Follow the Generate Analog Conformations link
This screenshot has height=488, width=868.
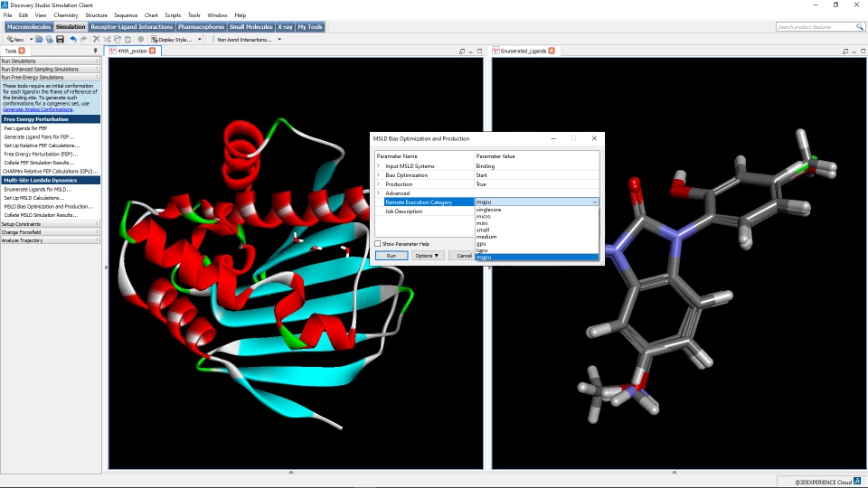click(x=38, y=109)
